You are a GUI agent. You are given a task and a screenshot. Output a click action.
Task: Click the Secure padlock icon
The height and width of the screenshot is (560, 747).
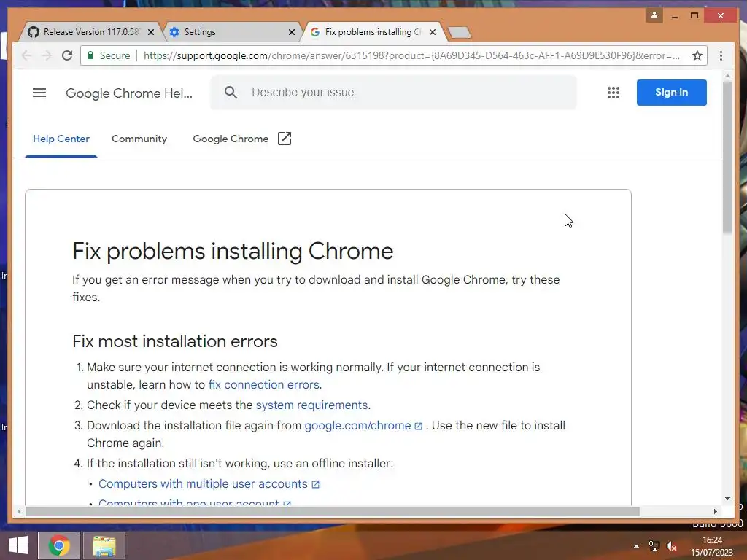click(90, 55)
